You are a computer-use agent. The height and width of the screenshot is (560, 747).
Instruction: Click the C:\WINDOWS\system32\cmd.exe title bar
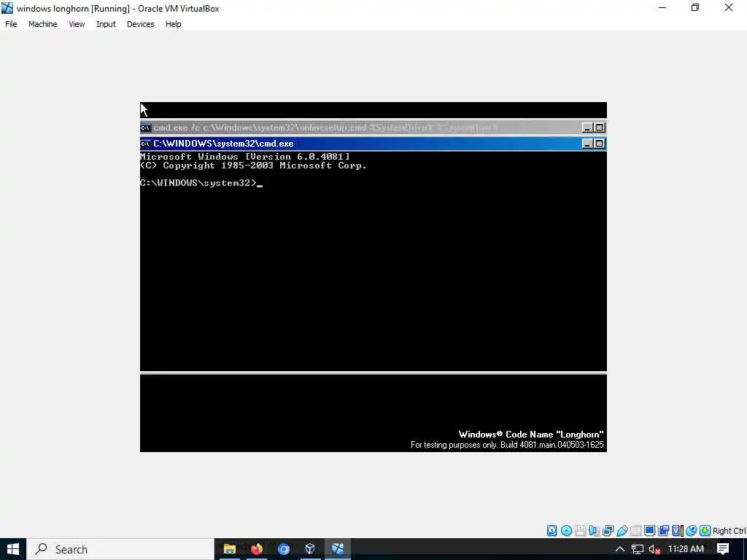[x=373, y=144]
